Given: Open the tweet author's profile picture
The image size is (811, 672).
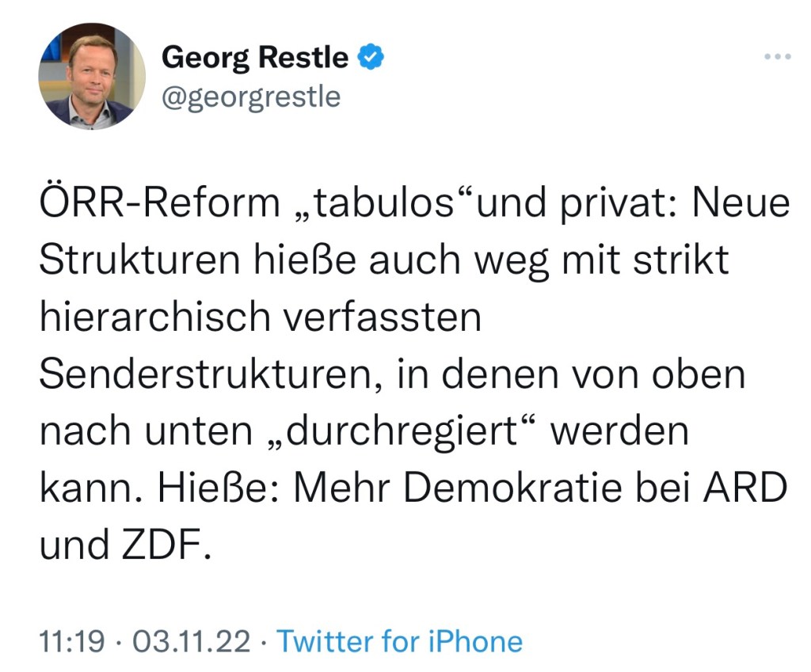Looking at the screenshot, I should tap(92, 76).
